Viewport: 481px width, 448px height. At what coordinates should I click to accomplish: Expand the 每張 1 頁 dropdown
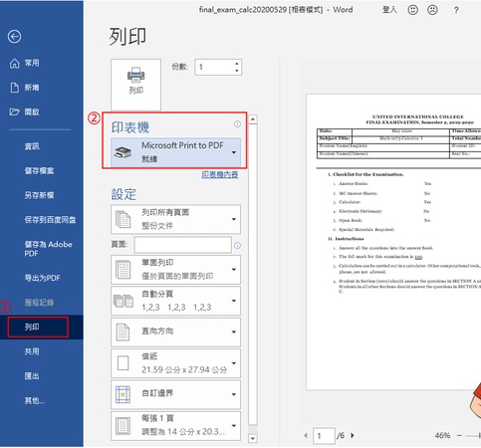175,426
